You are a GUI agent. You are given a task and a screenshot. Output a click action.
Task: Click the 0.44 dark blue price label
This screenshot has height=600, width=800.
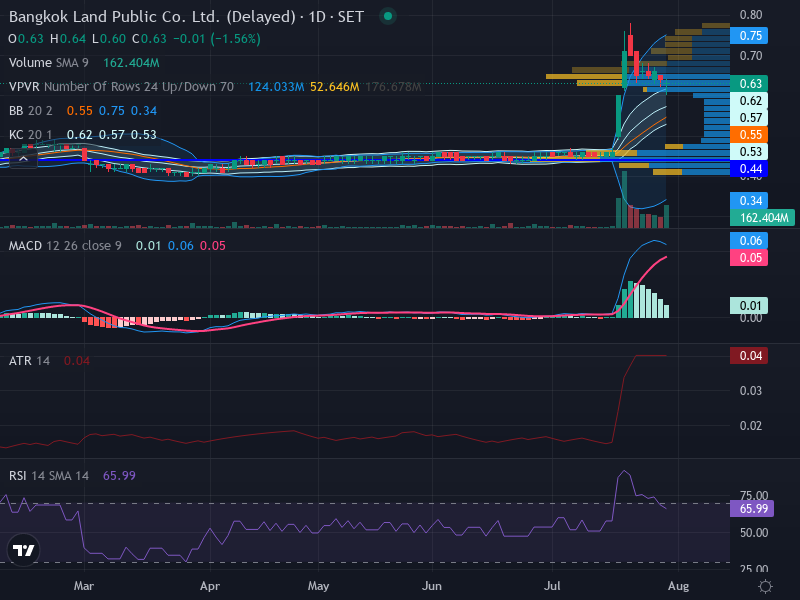[749, 169]
